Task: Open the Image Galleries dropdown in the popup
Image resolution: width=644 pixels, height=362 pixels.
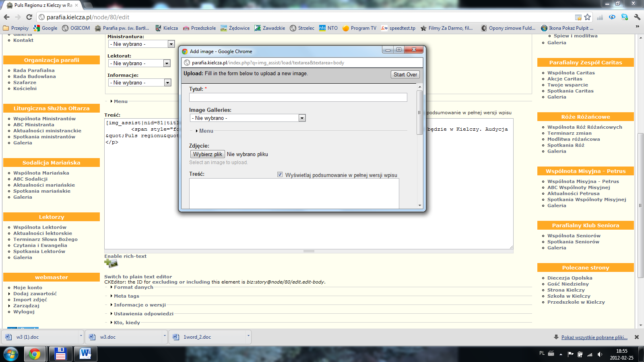Action: 248,118
